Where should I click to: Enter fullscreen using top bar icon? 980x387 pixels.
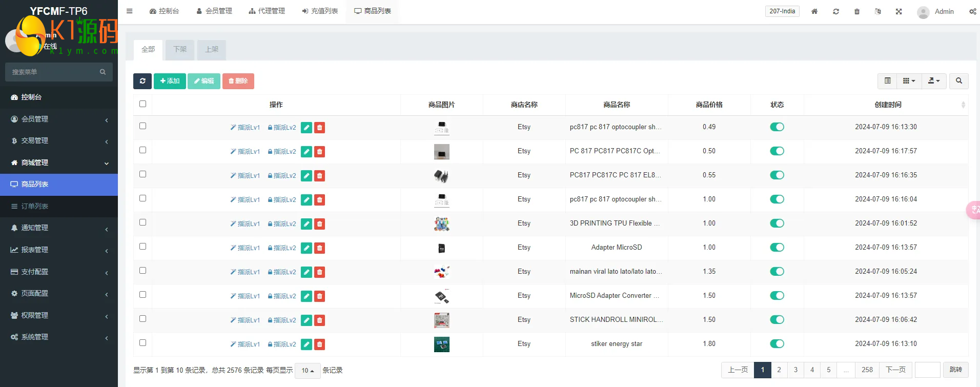[899, 11]
